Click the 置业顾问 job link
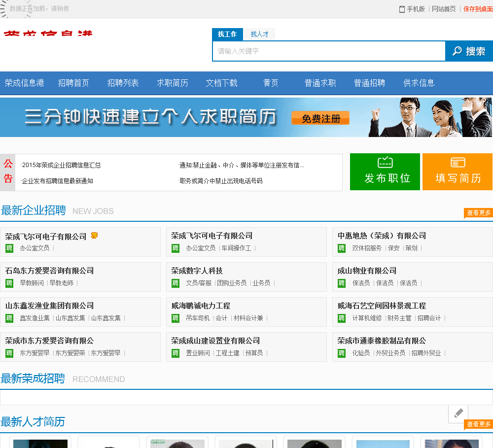Viewport: 493px width, 448px height. coord(198,353)
